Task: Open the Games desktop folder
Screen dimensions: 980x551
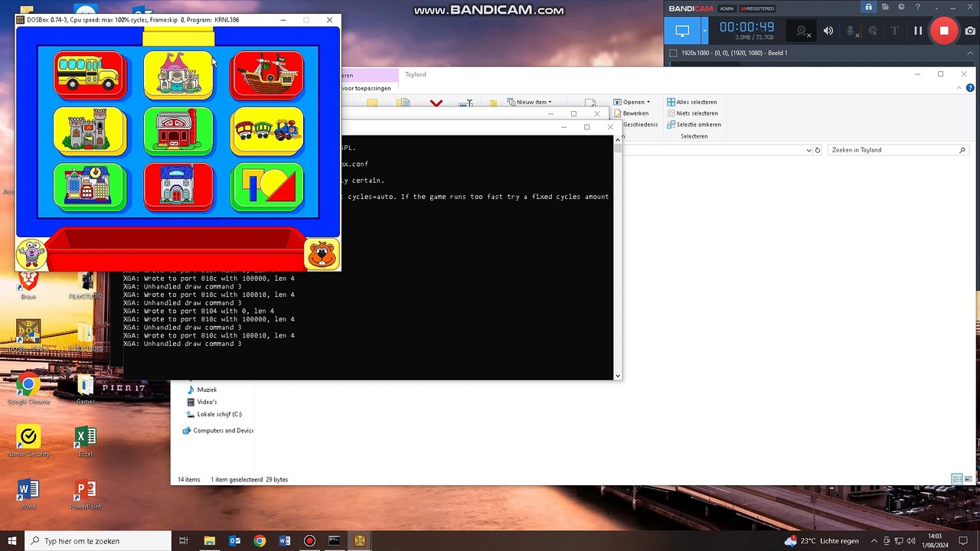Action: 85,389
